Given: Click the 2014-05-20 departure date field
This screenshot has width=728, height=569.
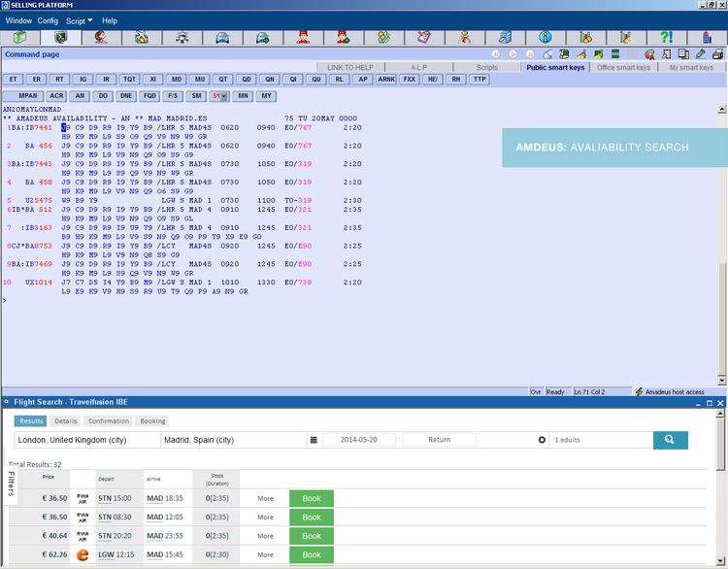Looking at the screenshot, I should [x=358, y=440].
